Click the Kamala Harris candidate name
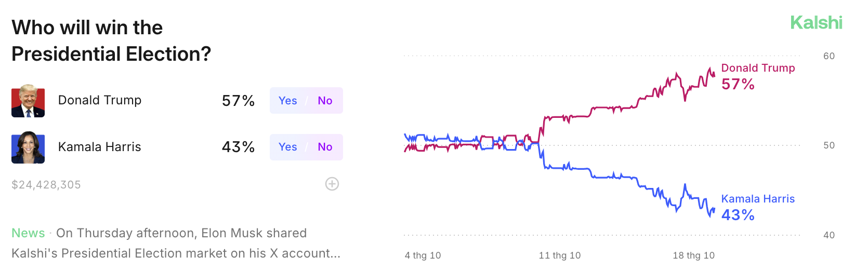This screenshot has width=868, height=270. (x=100, y=147)
